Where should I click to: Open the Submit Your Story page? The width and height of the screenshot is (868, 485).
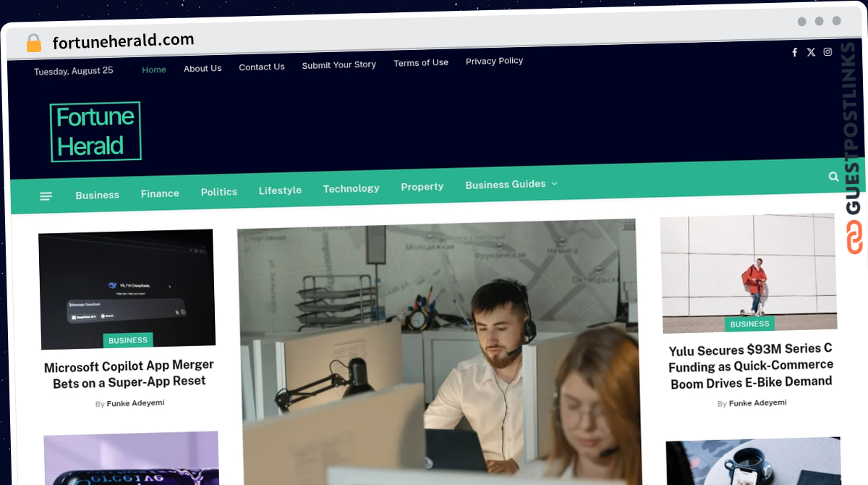[339, 64]
